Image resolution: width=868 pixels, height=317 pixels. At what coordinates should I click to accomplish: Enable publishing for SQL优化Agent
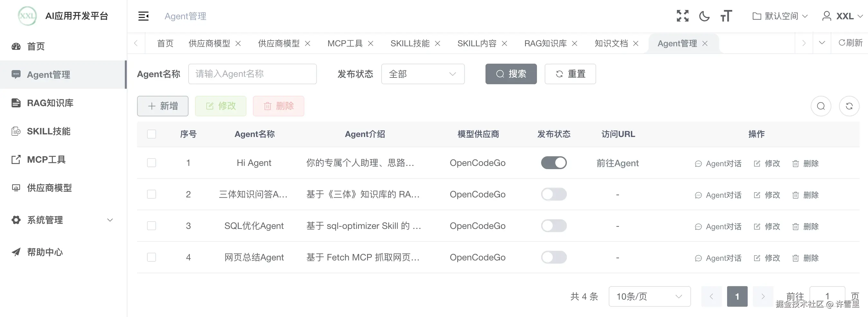[554, 226]
